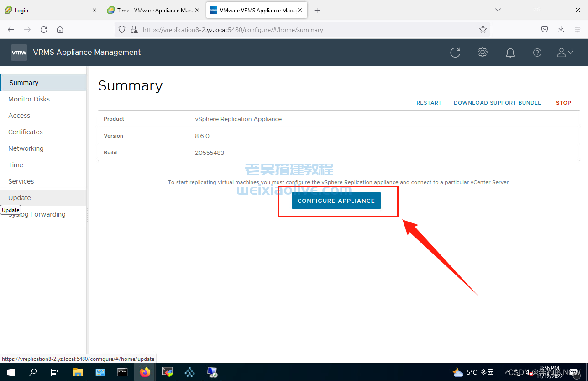588x381 pixels.
Task: Click the weather widget showing 5°C
Action: [x=472, y=372]
